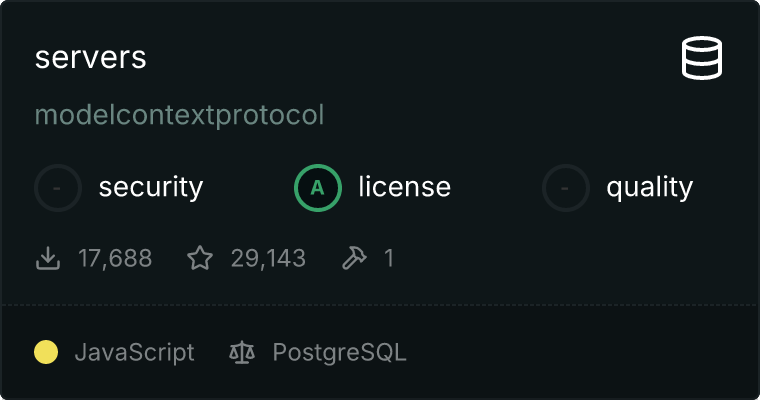Click the hammer tools icon
This screenshot has width=760, height=400.
(x=354, y=259)
